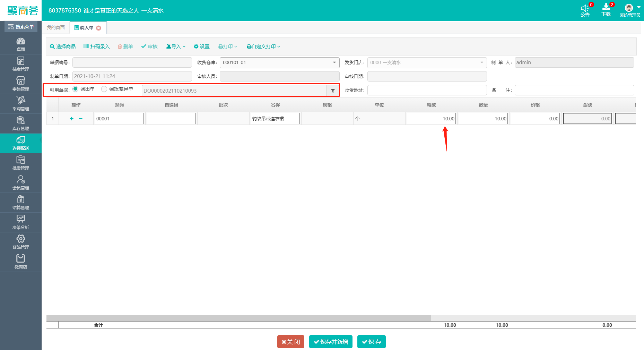This screenshot has width=644, height=350.
Task: Click 审核 in the toolbar
Action: [x=149, y=46]
